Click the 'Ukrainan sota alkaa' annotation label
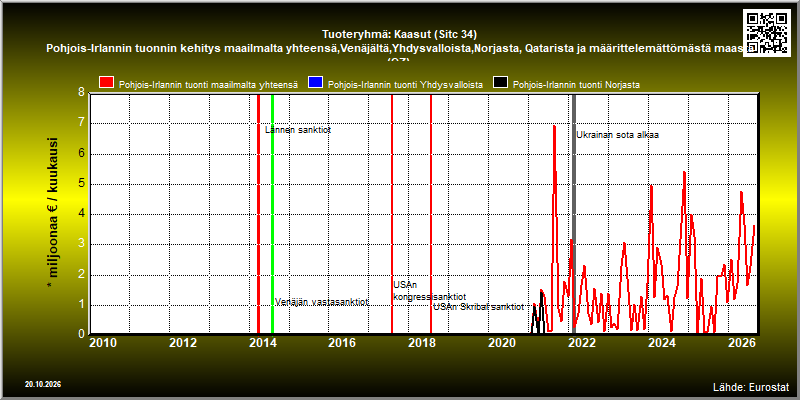The height and width of the screenshot is (400, 800). point(617,135)
